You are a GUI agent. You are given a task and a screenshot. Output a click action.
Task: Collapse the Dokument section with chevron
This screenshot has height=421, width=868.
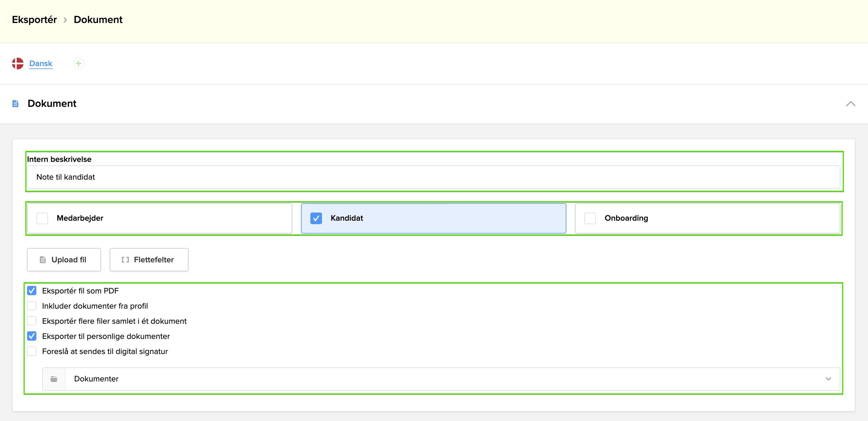850,104
